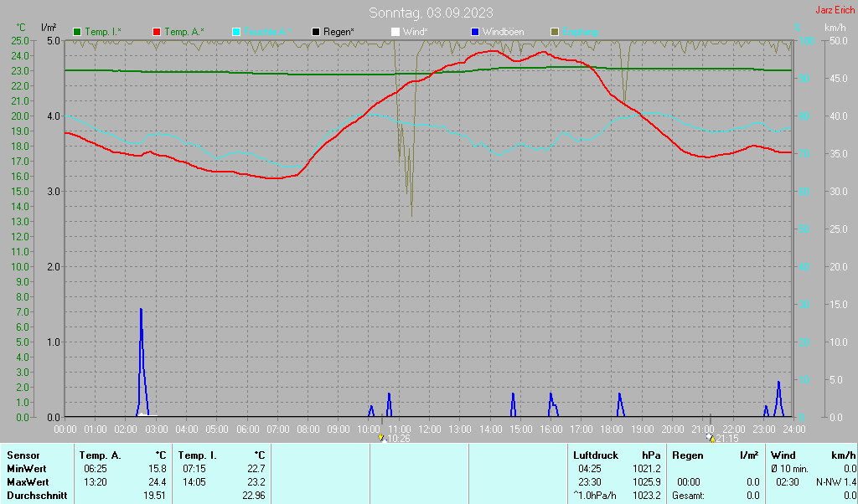Click the '14:05' indoor maximum time
Viewport: 858px width, 504px height.
[x=194, y=483]
